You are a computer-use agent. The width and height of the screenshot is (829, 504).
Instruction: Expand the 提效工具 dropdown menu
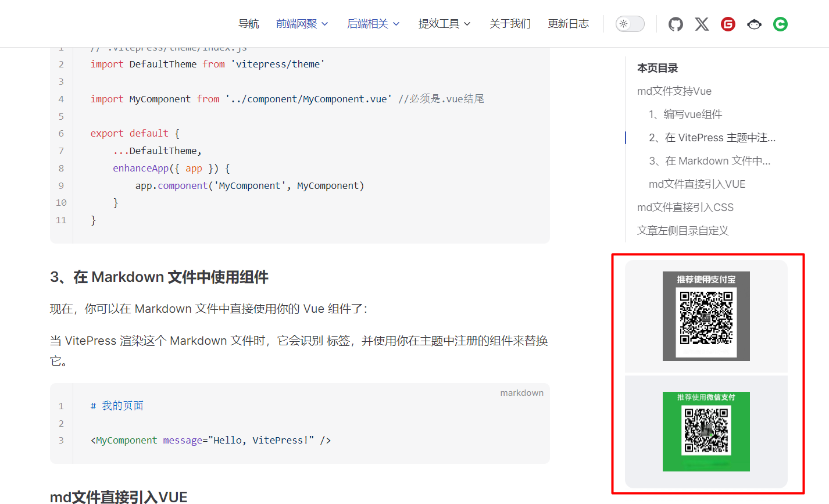click(445, 24)
